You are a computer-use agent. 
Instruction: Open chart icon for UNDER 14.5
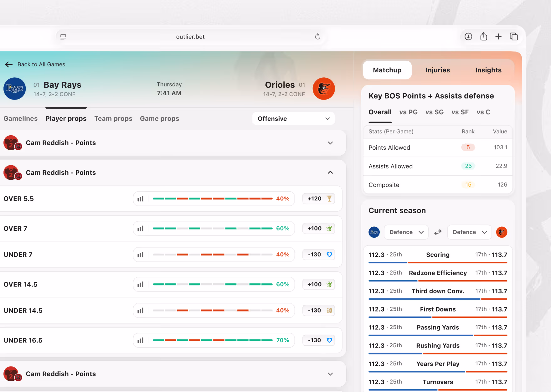point(141,310)
